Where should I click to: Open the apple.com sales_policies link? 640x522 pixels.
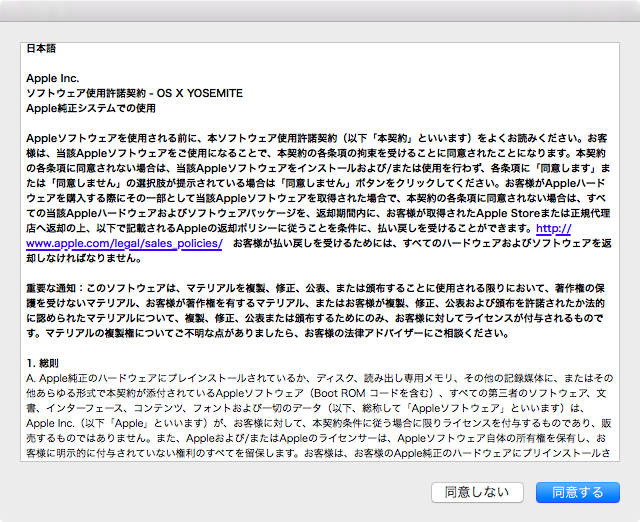[124, 243]
